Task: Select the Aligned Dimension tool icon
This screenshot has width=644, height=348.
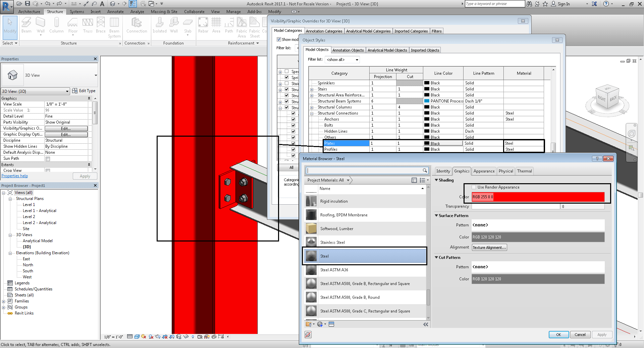Action: tap(86, 4)
